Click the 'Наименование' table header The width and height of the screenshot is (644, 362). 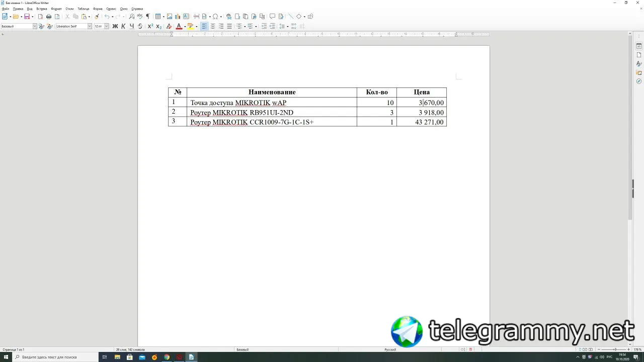pyautogui.click(x=272, y=92)
